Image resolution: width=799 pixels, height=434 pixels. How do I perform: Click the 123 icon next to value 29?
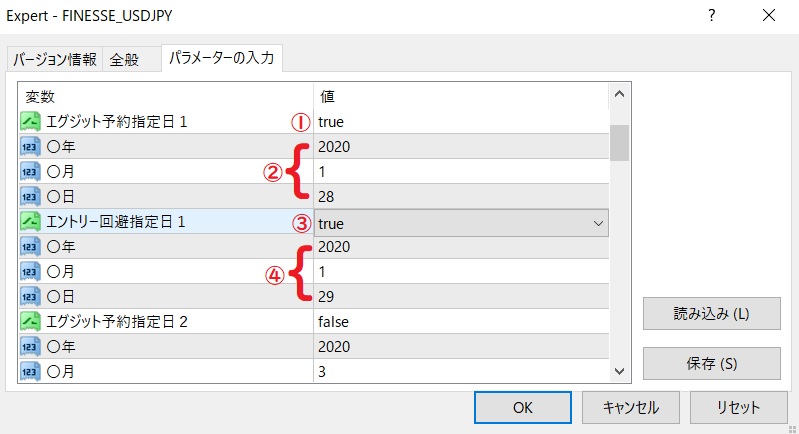click(29, 297)
